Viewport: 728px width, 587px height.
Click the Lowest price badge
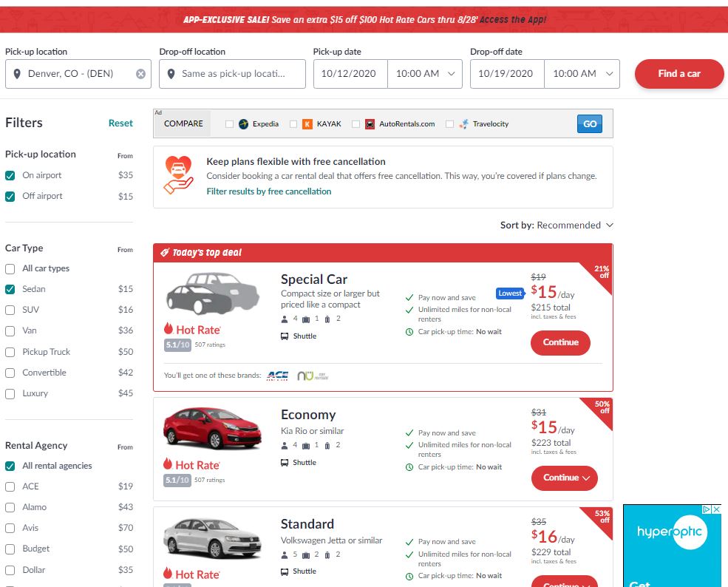510,293
